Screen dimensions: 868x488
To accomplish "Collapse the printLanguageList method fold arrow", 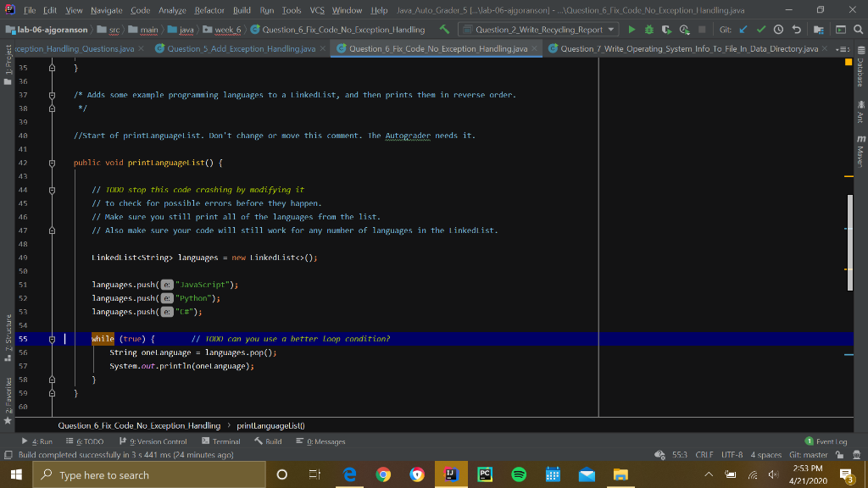I will (x=52, y=163).
